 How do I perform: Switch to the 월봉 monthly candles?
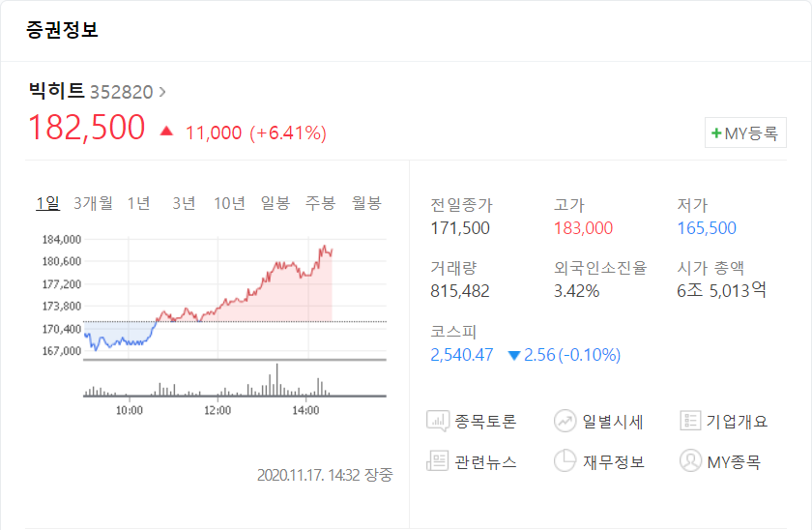[x=366, y=203]
